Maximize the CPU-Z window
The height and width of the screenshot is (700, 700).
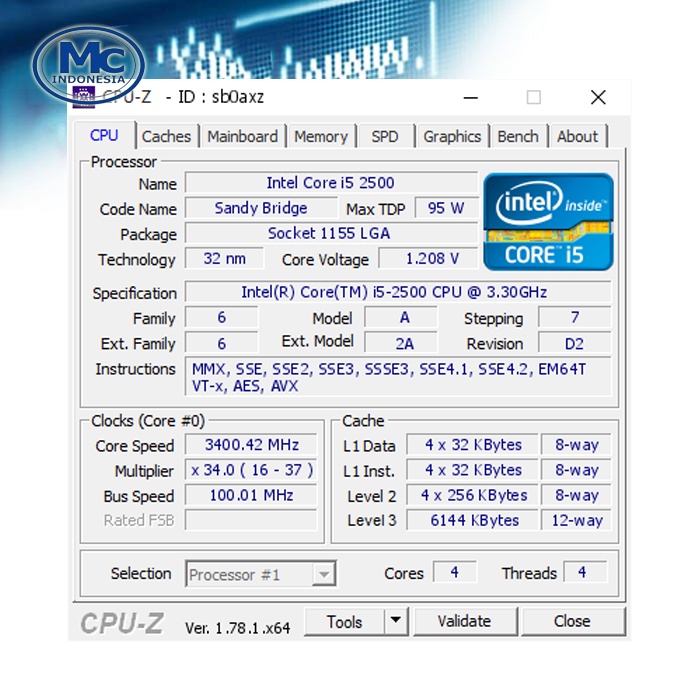534,97
